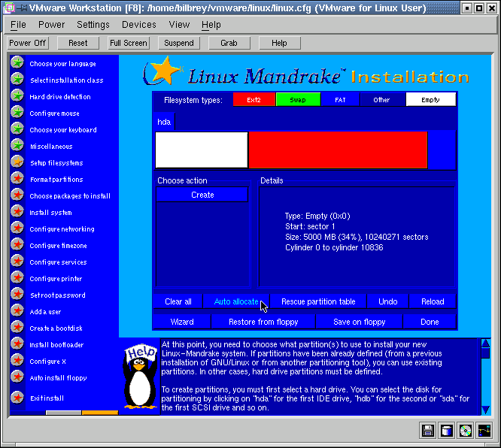Click the network adapter status icon
The height and width of the screenshot is (448, 501).
[484, 431]
